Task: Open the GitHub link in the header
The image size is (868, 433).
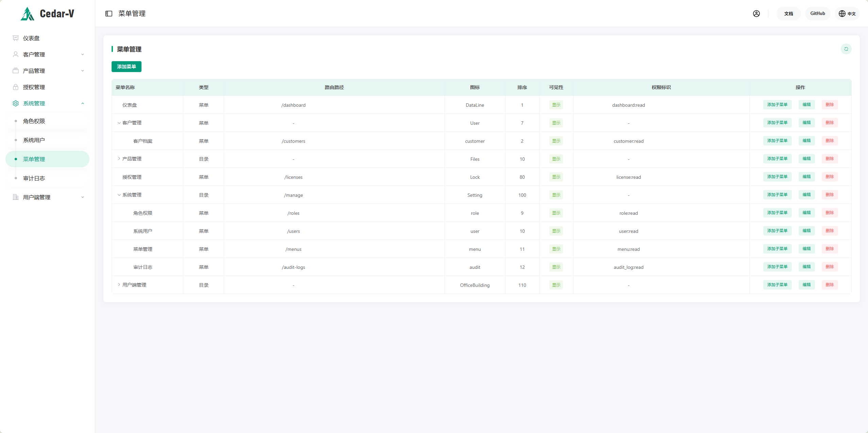Action: coord(817,14)
